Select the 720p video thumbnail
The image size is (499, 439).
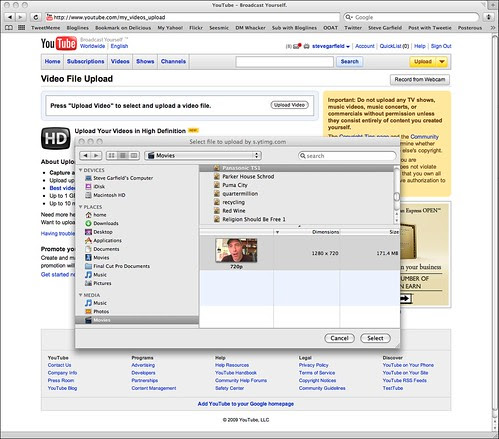(236, 250)
